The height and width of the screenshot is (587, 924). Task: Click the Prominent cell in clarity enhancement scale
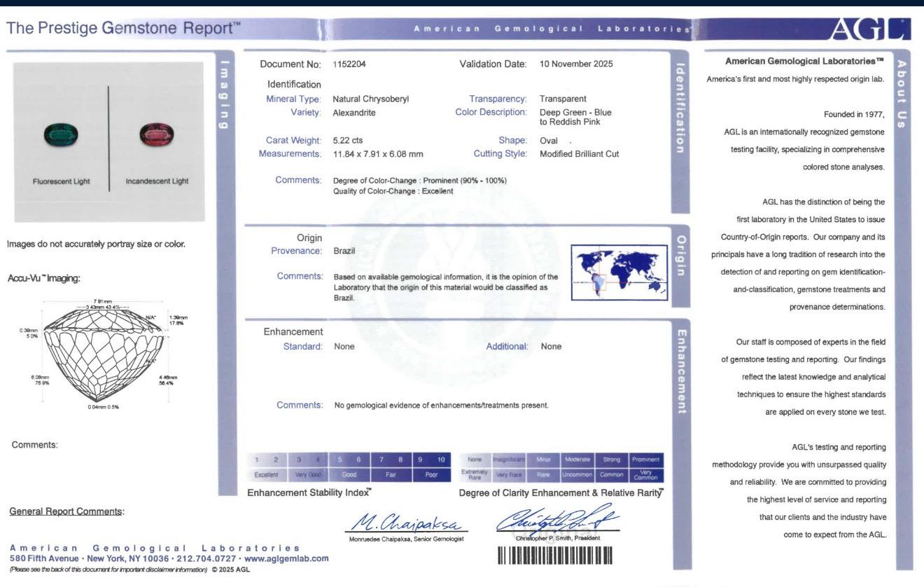pos(645,460)
